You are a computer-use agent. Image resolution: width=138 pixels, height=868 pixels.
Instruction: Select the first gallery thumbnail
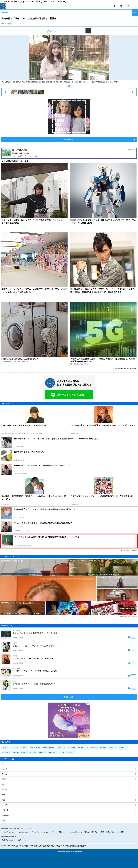click(14, 92)
